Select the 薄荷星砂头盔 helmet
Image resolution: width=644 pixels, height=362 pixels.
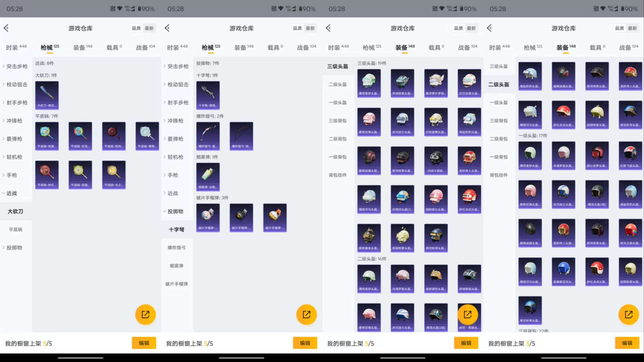(369, 83)
